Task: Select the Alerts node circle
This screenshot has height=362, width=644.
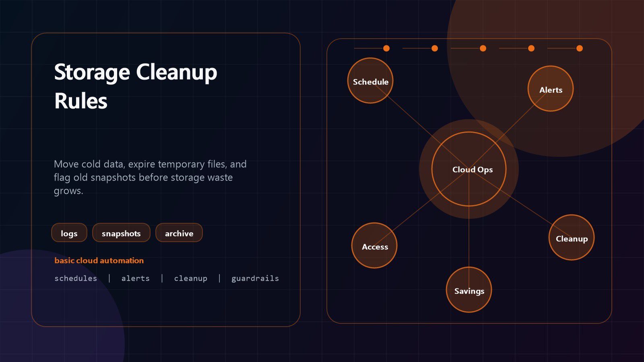Action: [551, 88]
